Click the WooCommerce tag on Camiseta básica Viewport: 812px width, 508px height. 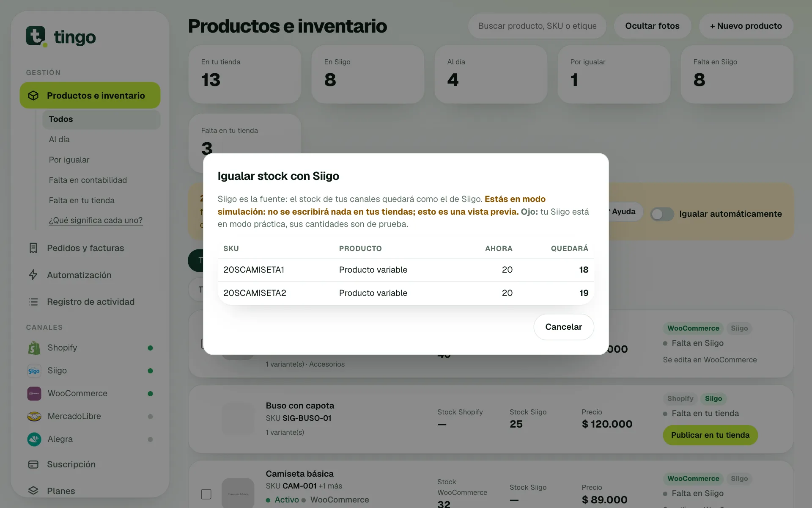tap(693, 479)
